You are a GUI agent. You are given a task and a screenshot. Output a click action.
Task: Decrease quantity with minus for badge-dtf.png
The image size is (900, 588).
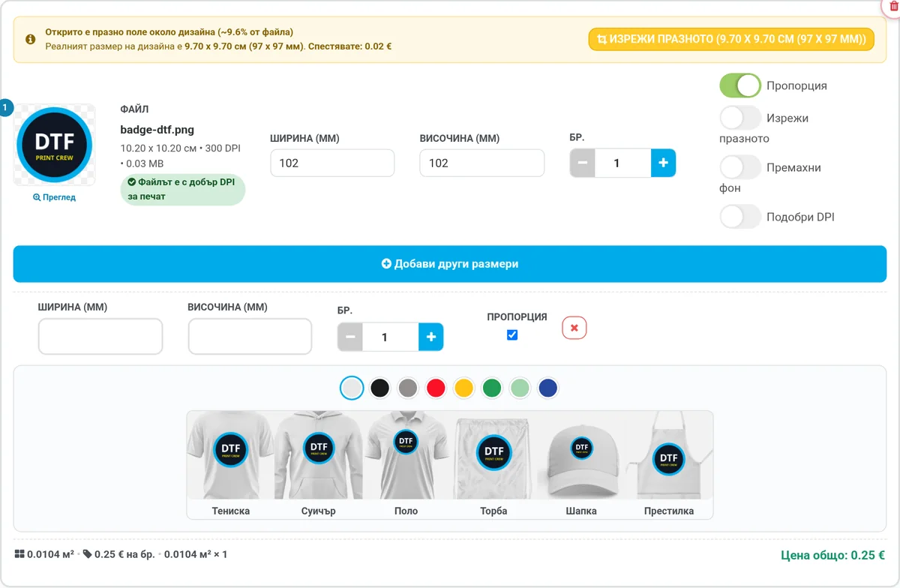tap(583, 163)
